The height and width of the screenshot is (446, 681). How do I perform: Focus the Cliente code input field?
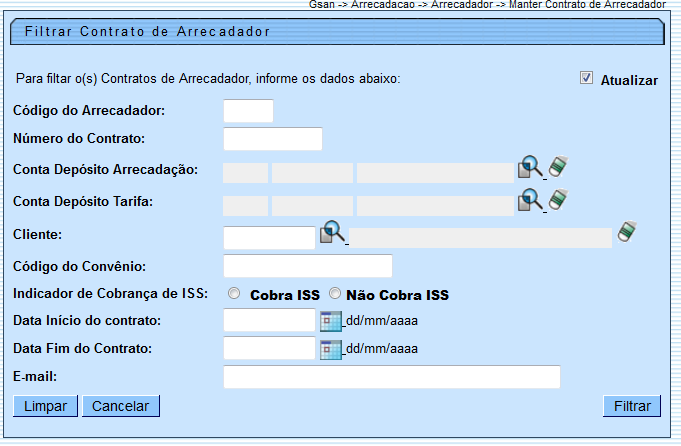coord(269,238)
